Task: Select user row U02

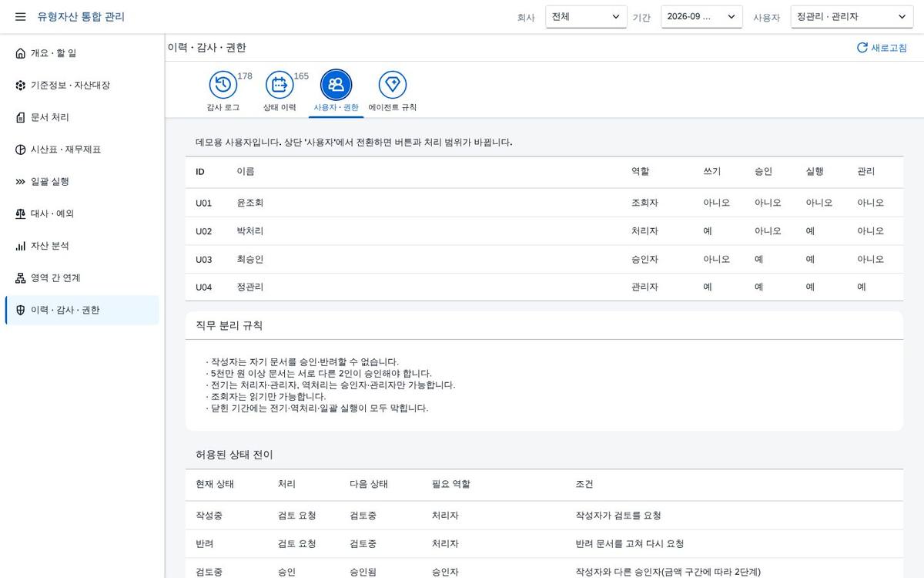Action: [x=544, y=231]
